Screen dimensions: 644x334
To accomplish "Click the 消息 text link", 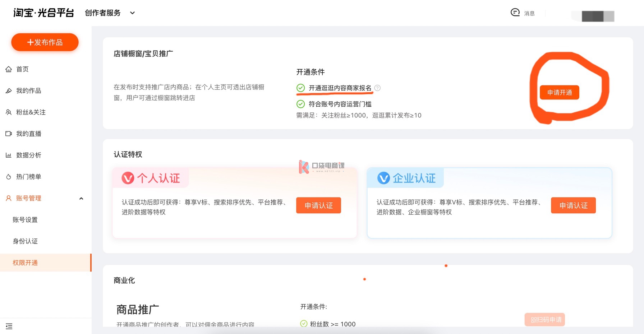I will tap(529, 13).
